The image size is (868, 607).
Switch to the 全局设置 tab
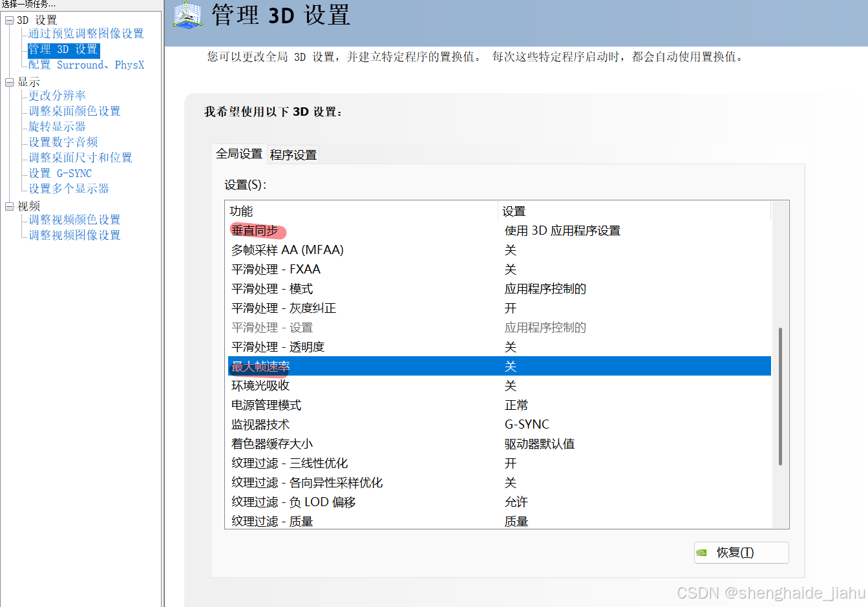click(x=239, y=154)
